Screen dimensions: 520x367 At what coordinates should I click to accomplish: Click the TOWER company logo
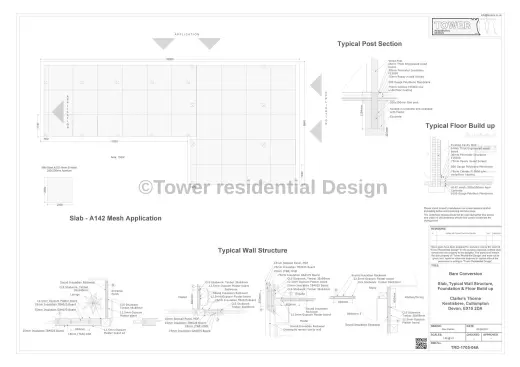coord(456,26)
